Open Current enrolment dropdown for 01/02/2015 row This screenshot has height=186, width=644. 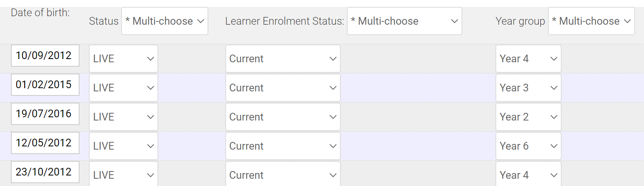click(x=283, y=88)
